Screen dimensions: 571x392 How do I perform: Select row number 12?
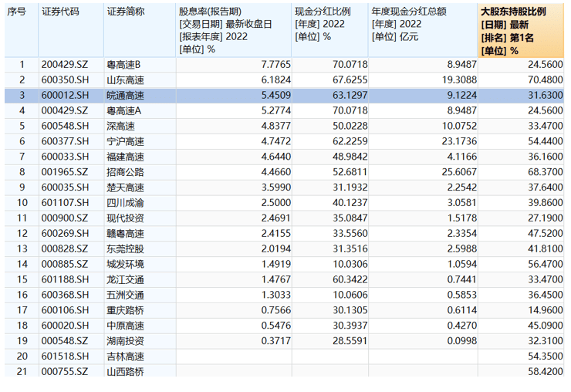coord(22,234)
